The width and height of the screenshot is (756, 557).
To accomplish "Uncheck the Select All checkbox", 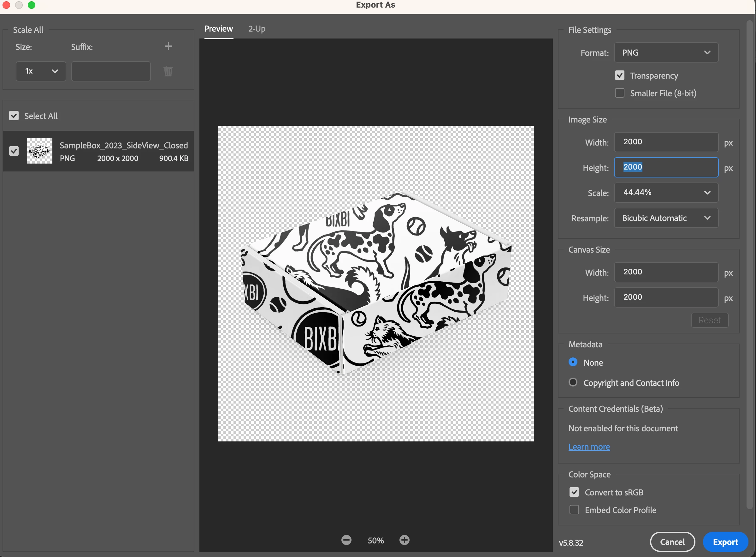I will [x=14, y=116].
